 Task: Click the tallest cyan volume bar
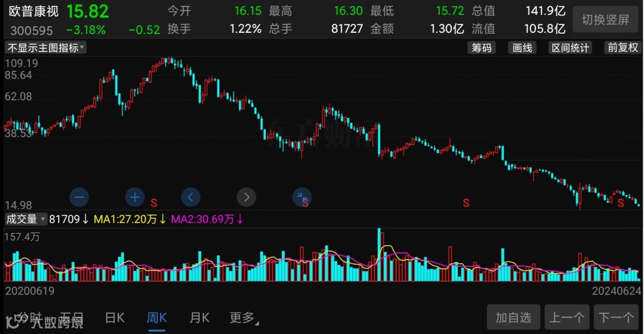(x=379, y=255)
